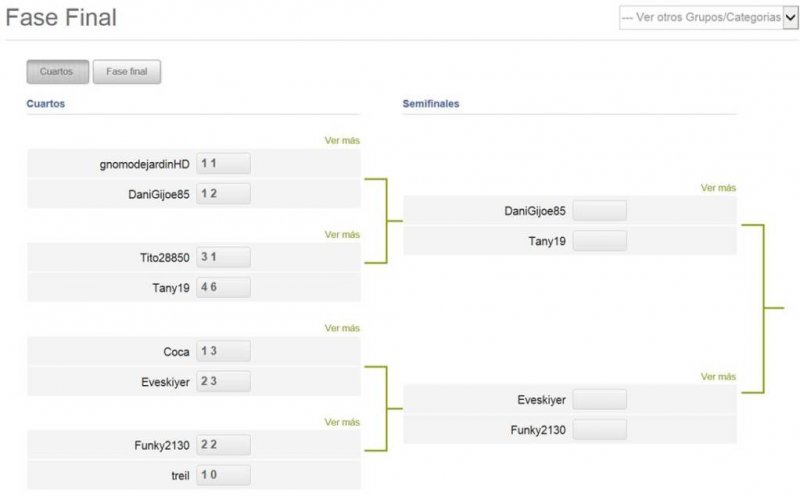Click empty score box for Eveskiyer semifinal
Image resolution: width=800 pixels, height=497 pixels.
pyautogui.click(x=599, y=400)
